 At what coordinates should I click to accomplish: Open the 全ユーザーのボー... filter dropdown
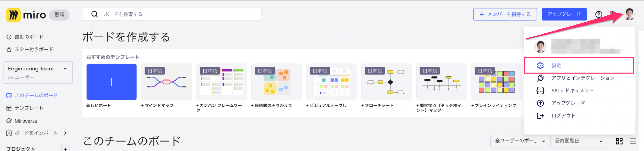pyautogui.click(x=520, y=141)
